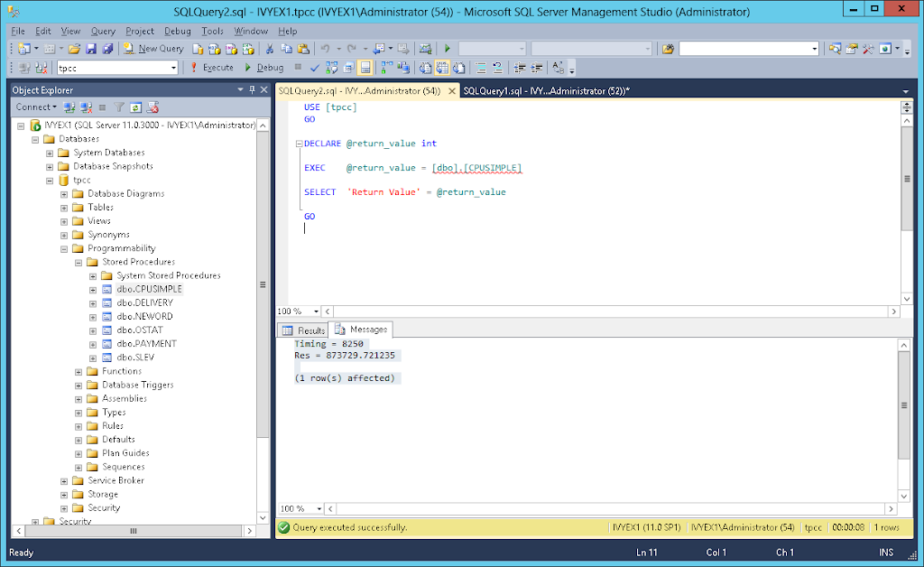The height and width of the screenshot is (567, 924).
Task: Save the current query with the disk icon
Action: pyautogui.click(x=91, y=49)
